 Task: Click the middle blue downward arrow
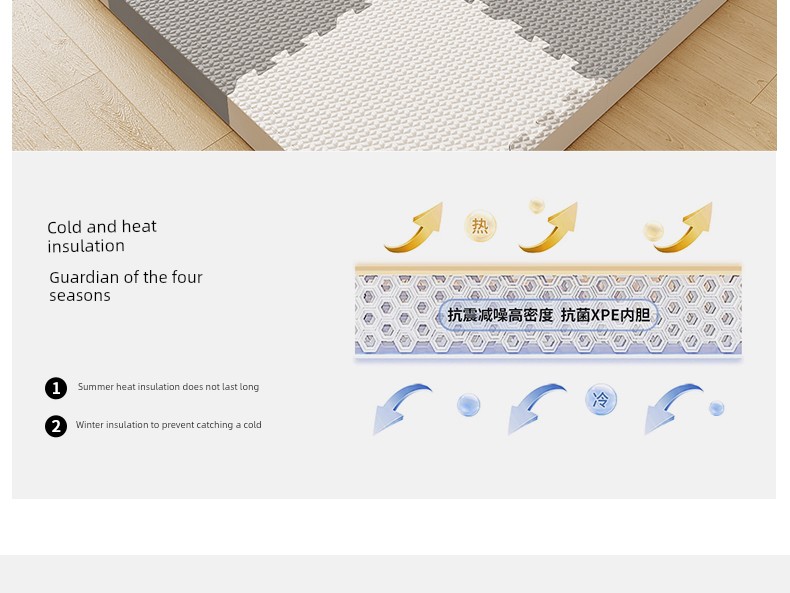[537, 409]
